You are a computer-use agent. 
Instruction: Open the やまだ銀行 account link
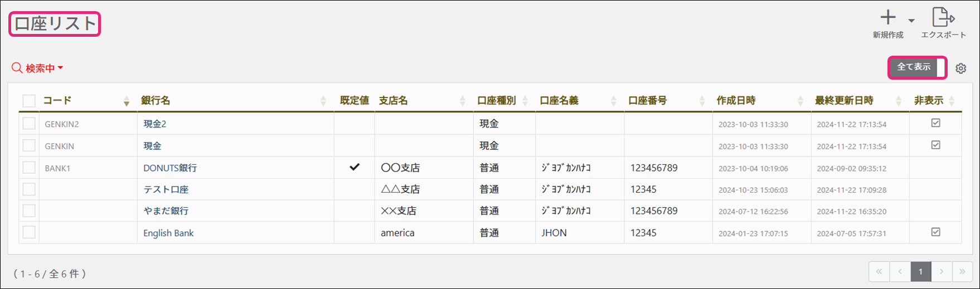(x=166, y=211)
